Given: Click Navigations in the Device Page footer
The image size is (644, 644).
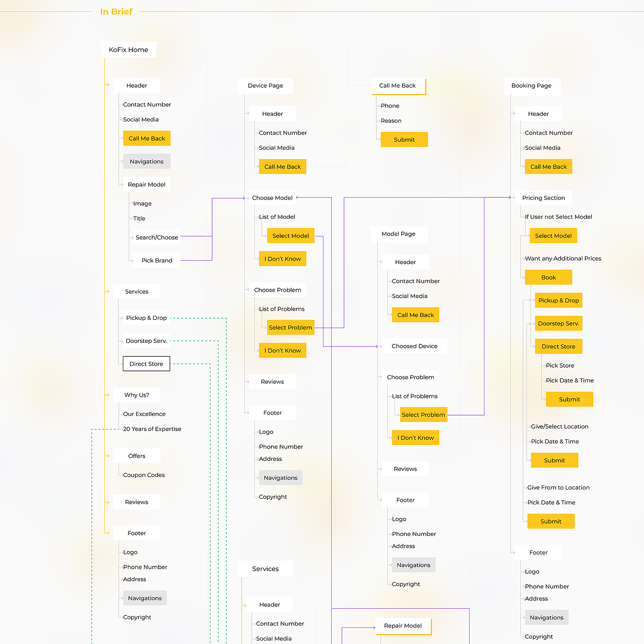Looking at the screenshot, I should pyautogui.click(x=281, y=478).
